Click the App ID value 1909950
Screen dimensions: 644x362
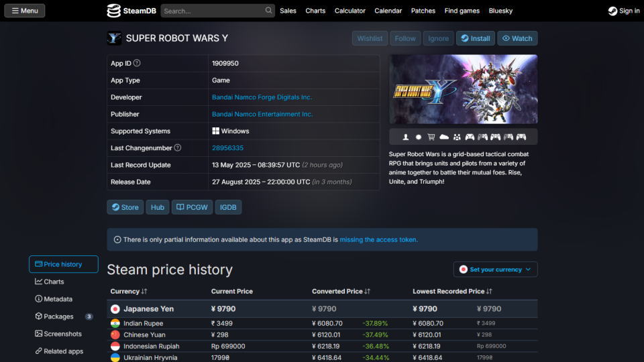[225, 63]
